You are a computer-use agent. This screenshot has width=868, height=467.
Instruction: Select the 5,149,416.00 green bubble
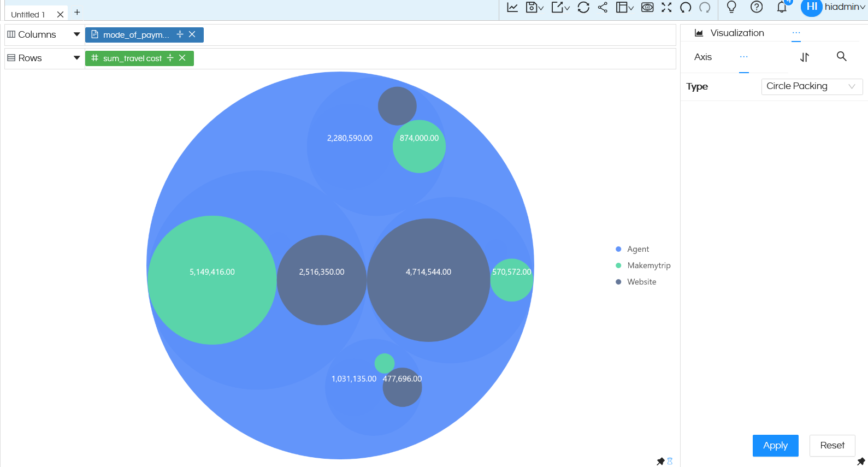[x=212, y=280]
